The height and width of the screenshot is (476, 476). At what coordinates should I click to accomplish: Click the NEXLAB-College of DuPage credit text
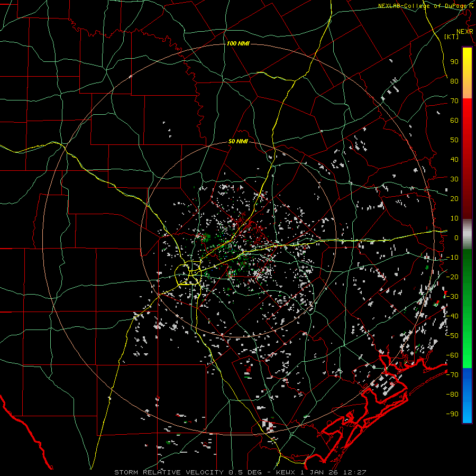coord(424,6)
